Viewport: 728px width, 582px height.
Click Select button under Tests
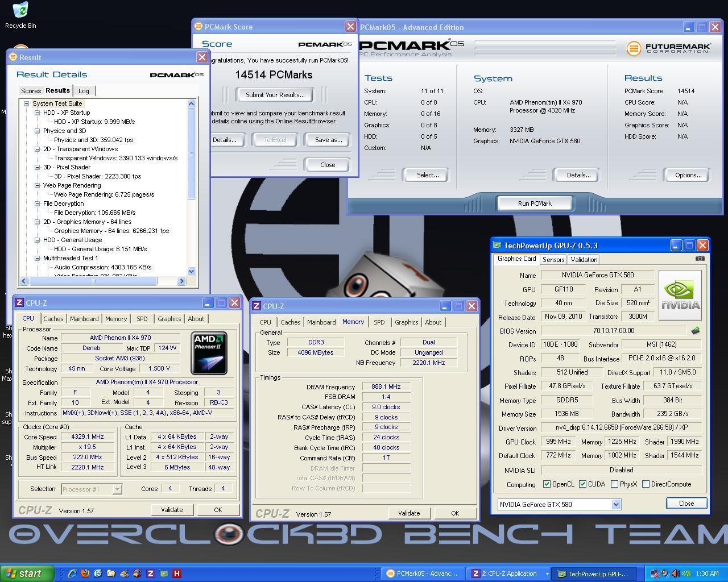[x=427, y=175]
